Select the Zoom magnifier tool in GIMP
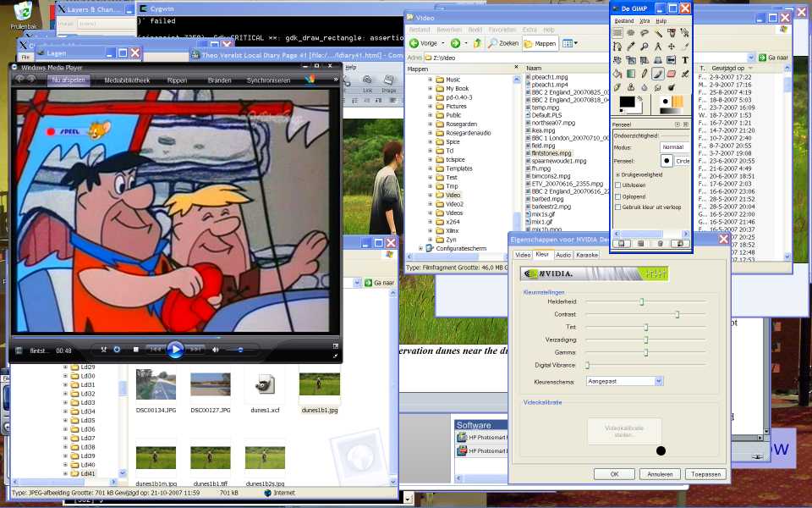The width and height of the screenshot is (812, 508). [645, 47]
